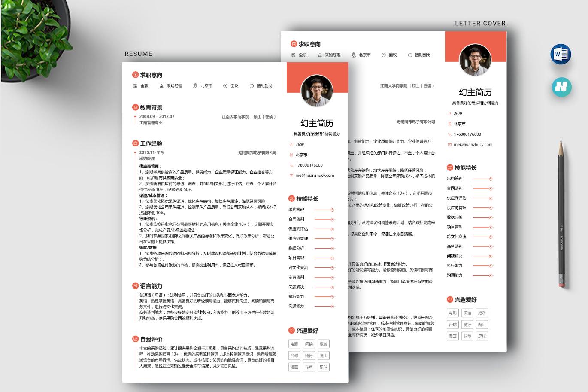Click 无锡图邦电子有限公司 on front resume
588x392 pixels.
tap(258, 152)
